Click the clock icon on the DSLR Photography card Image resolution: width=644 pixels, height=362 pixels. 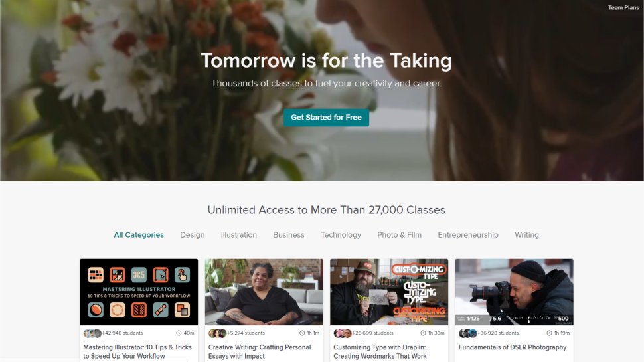[549, 333]
